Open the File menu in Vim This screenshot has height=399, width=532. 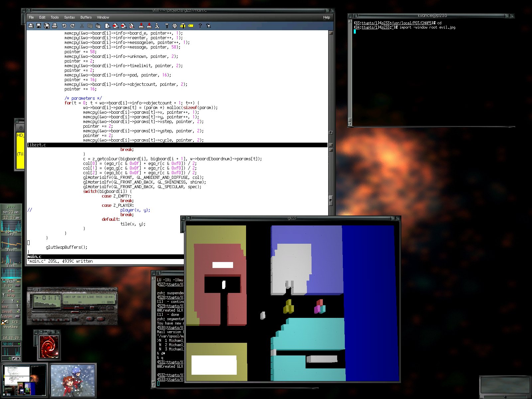[31, 17]
